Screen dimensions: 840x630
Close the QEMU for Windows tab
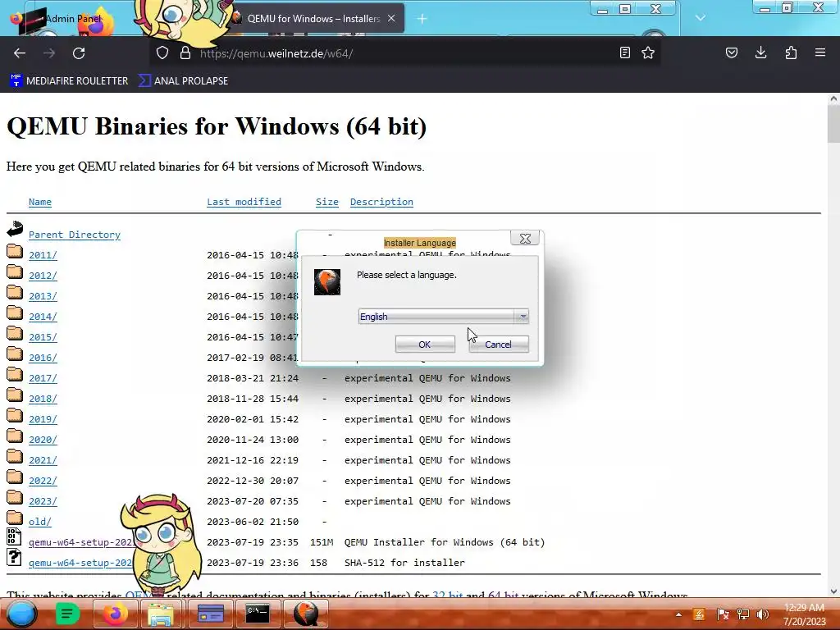pyautogui.click(x=391, y=18)
